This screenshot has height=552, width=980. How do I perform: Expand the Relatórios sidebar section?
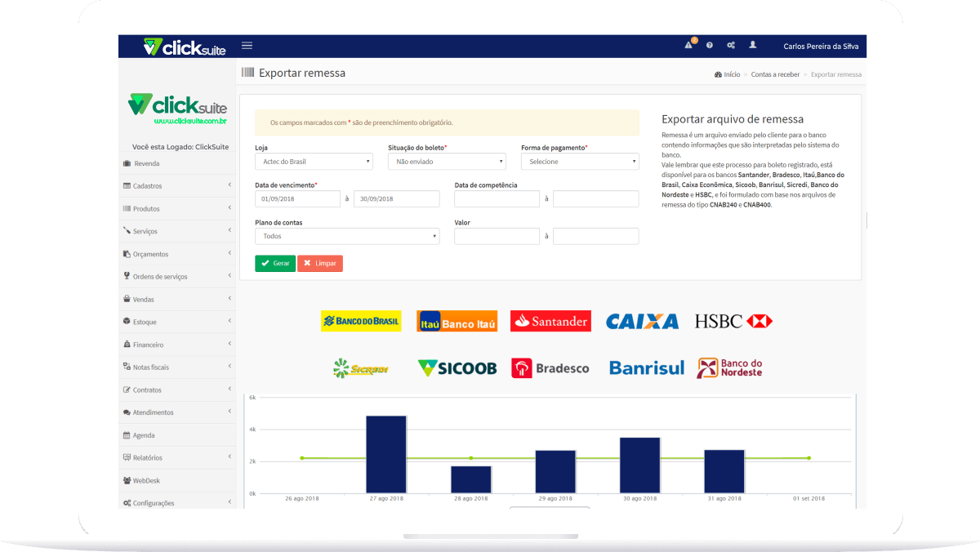tap(177, 458)
